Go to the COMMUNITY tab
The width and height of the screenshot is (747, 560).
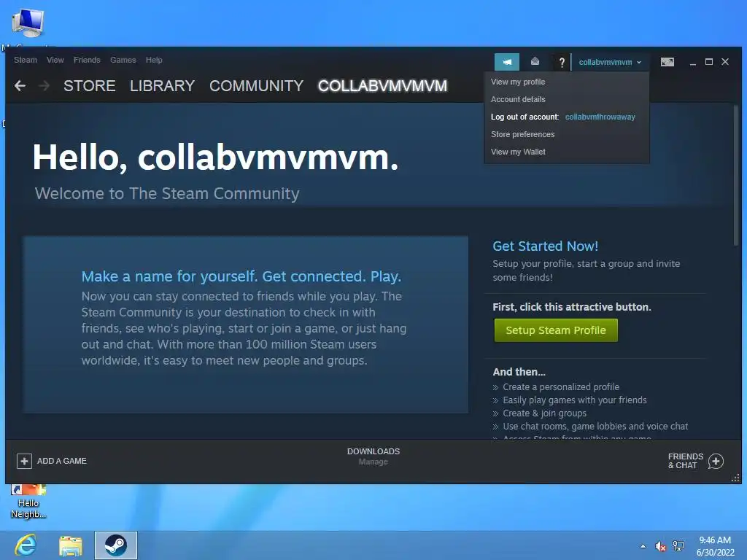[x=256, y=86]
